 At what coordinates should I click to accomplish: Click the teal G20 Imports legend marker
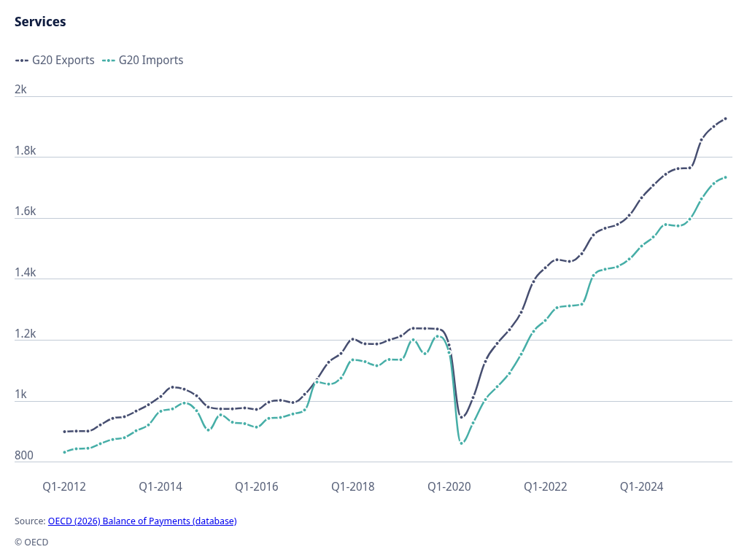tap(109, 61)
